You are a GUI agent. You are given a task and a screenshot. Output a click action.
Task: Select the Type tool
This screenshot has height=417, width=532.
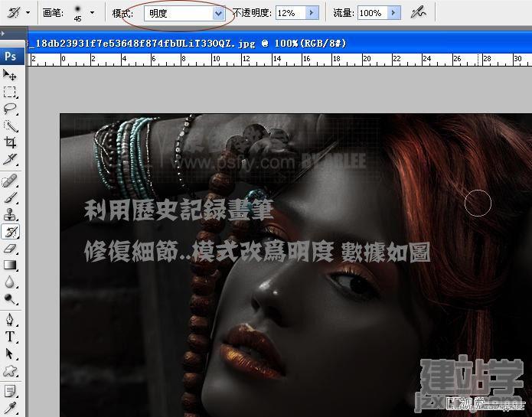(10, 337)
